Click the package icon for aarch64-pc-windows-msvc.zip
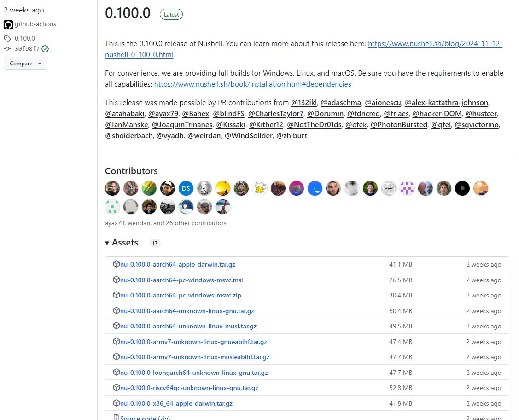Image resolution: width=519 pixels, height=420 pixels. [x=116, y=295]
